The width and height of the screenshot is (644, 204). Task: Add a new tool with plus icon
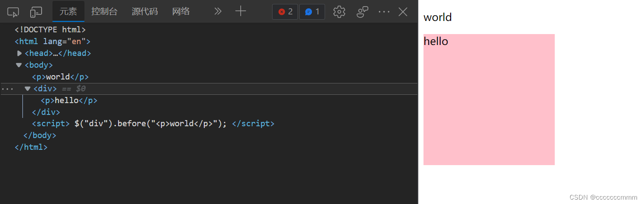241,11
